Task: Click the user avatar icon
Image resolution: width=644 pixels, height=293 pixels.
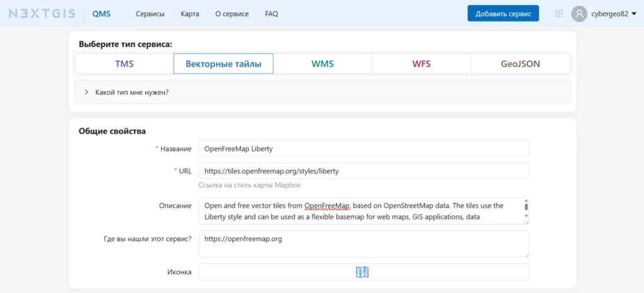Action: click(x=579, y=14)
